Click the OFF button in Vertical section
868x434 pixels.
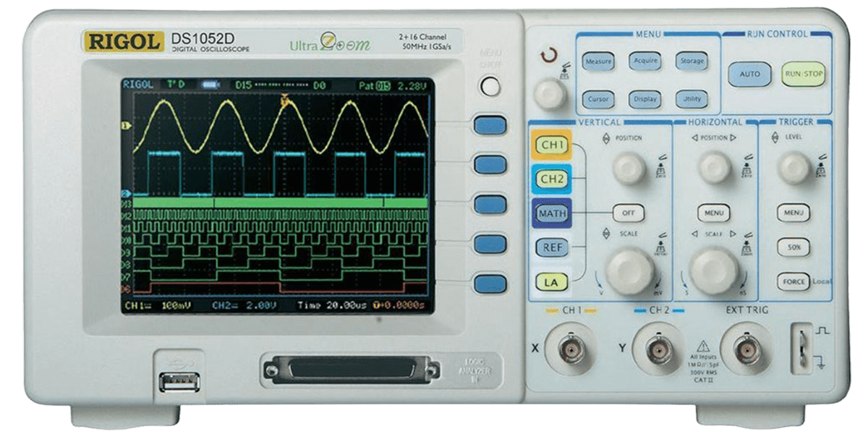point(628,213)
